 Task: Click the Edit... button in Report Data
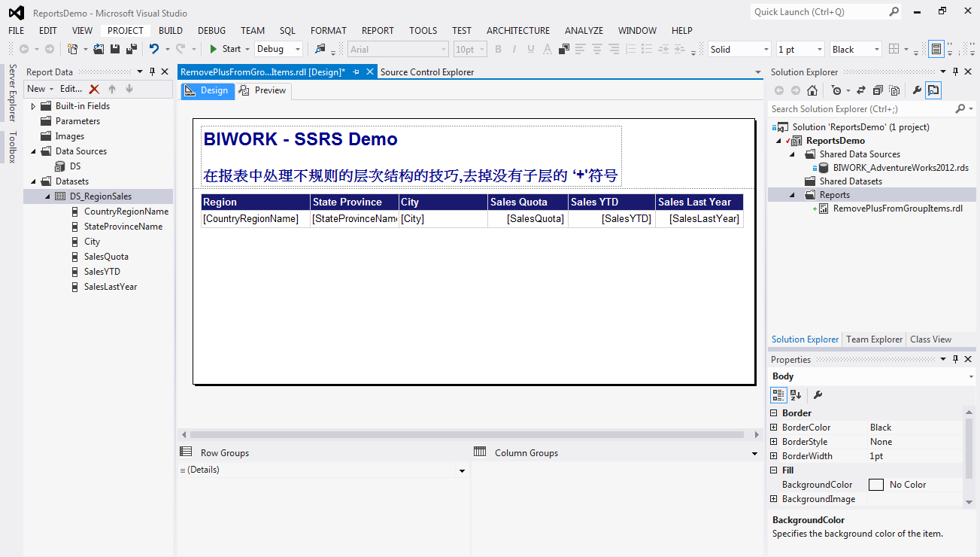point(71,89)
